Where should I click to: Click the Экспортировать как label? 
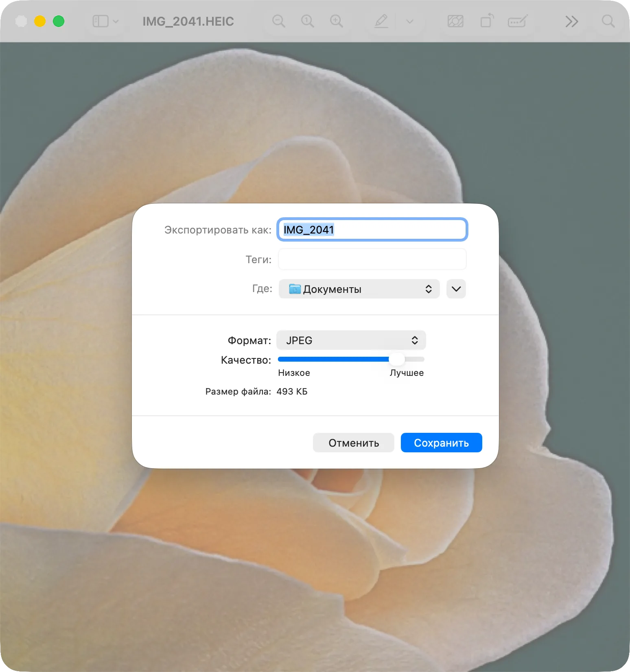[x=218, y=230]
